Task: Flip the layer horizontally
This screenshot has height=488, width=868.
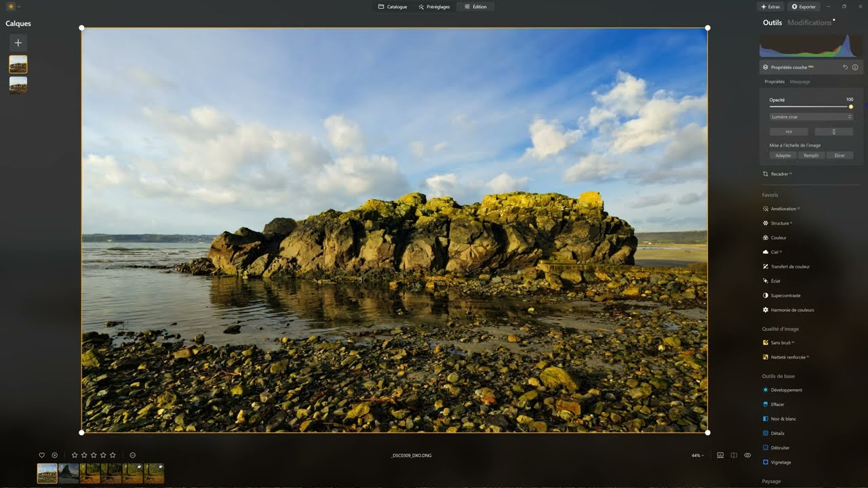Action: (x=789, y=131)
